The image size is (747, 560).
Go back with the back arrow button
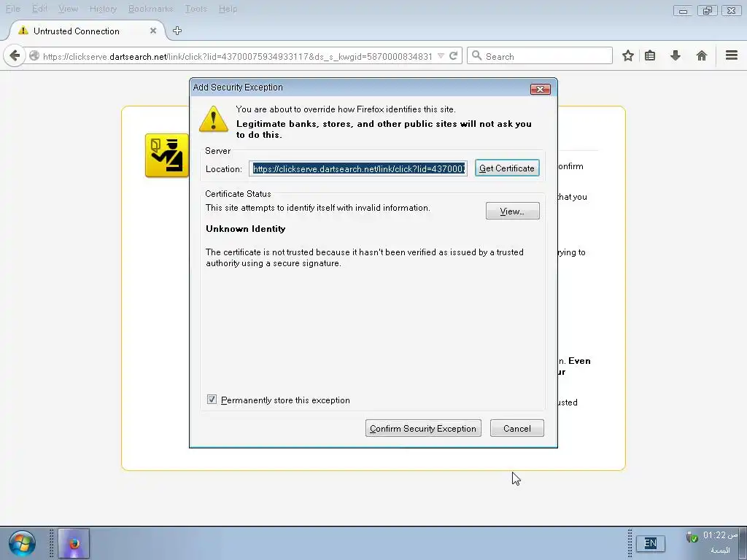click(15, 56)
